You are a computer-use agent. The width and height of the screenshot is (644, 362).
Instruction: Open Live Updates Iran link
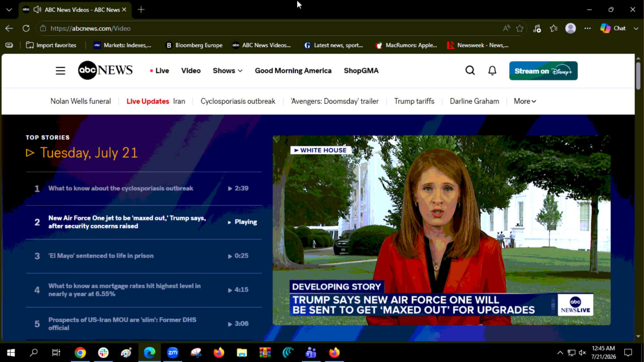tap(156, 101)
